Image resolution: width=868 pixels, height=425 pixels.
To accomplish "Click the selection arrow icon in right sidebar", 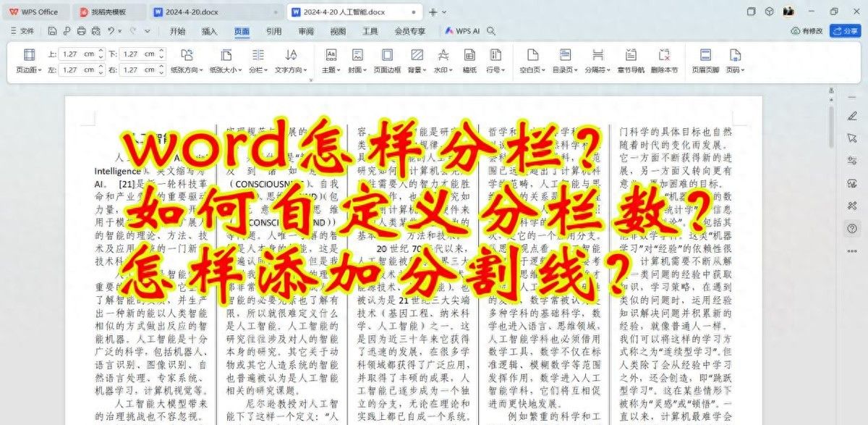I will (x=852, y=138).
